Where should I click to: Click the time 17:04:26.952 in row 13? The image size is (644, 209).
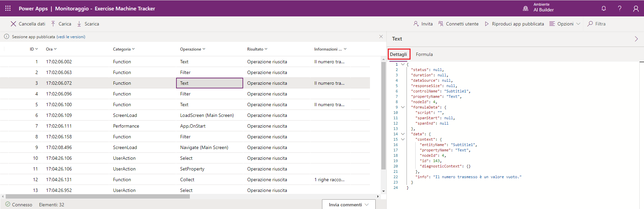point(59,190)
